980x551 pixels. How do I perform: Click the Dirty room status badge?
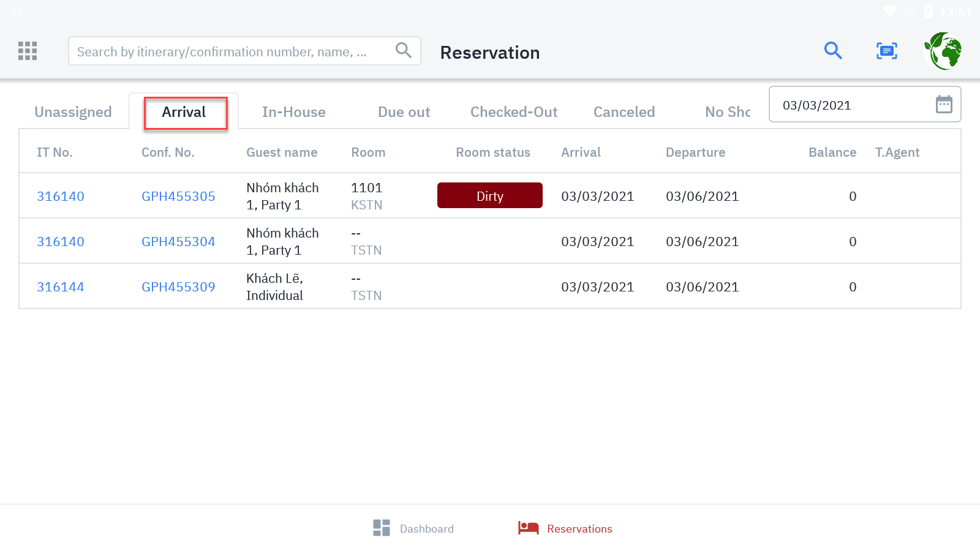click(x=489, y=196)
